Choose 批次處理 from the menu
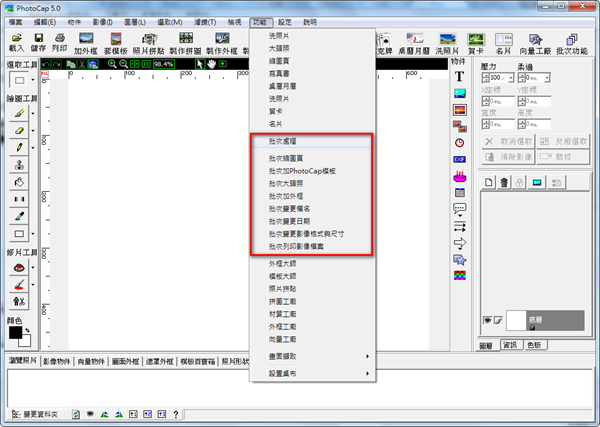 point(313,141)
